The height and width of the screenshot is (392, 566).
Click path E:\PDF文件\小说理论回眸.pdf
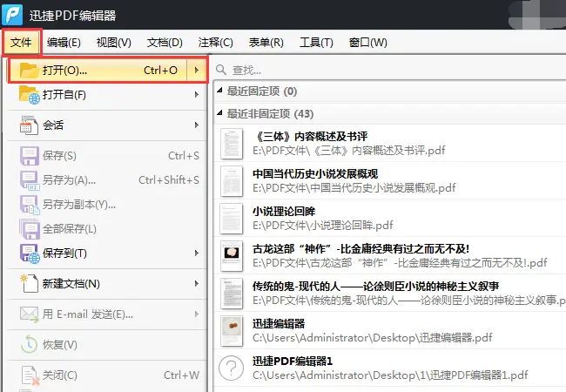point(323,226)
